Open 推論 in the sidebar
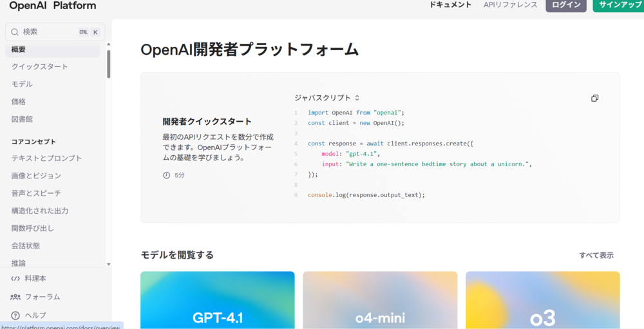The image size is (644, 329). point(19,263)
